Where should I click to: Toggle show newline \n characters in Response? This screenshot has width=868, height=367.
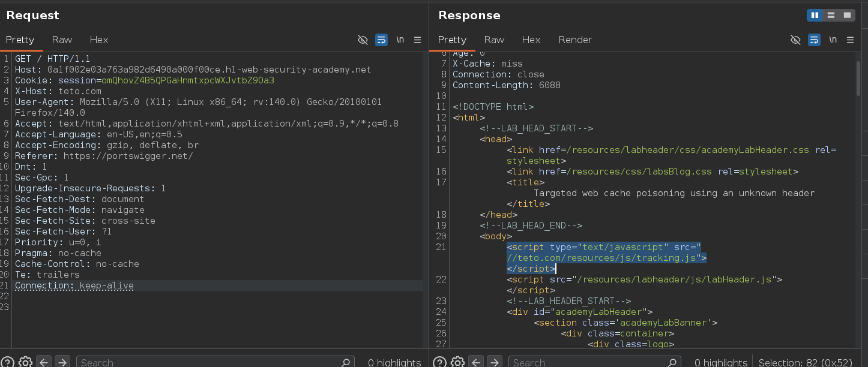coord(833,40)
